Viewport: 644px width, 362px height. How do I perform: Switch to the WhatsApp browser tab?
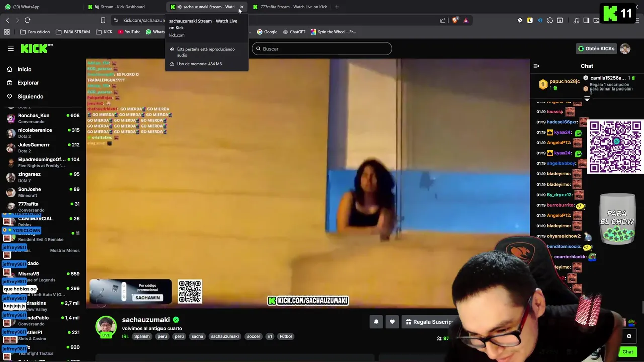click(40, 7)
